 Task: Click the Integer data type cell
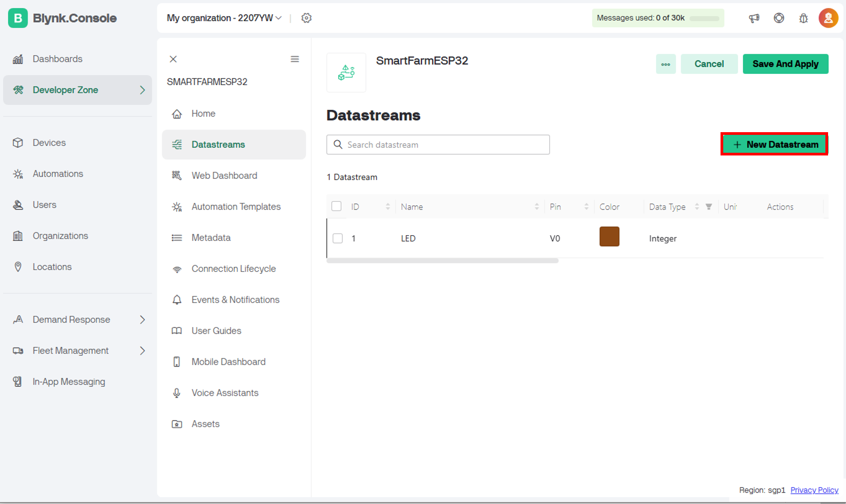point(663,239)
